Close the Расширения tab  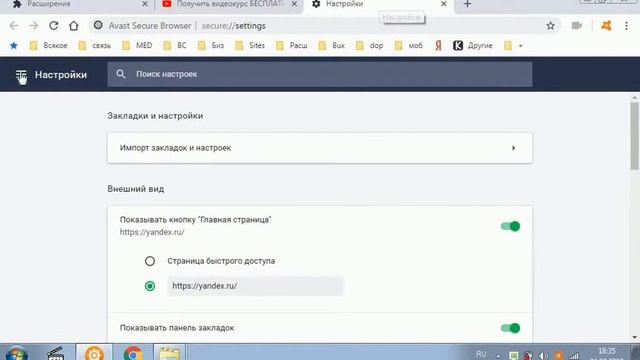click(x=145, y=4)
